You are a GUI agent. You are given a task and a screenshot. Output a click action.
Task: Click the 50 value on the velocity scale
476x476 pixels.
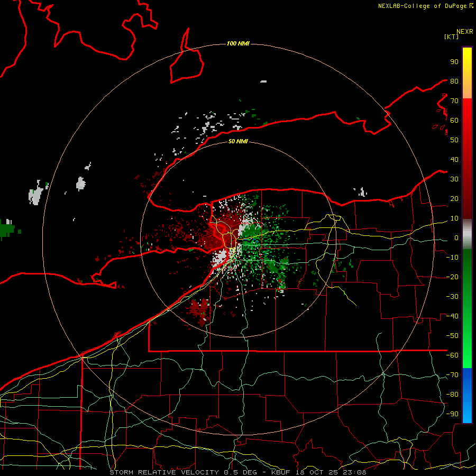tap(454, 140)
